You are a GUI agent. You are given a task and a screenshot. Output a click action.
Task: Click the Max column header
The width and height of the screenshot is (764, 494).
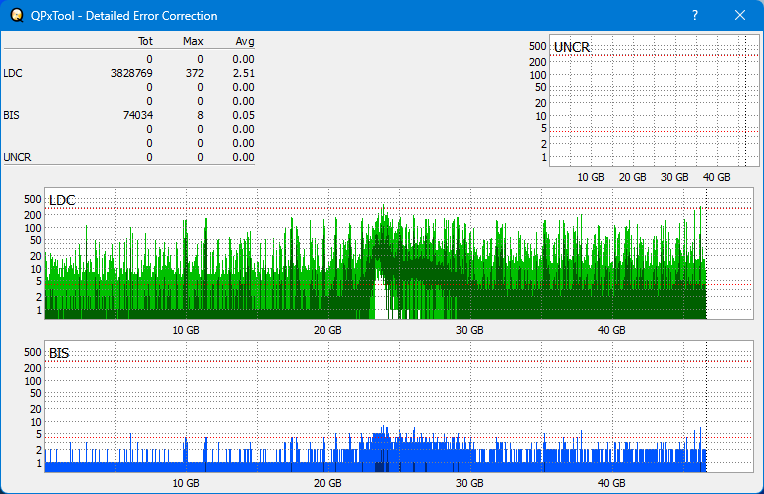(x=193, y=41)
